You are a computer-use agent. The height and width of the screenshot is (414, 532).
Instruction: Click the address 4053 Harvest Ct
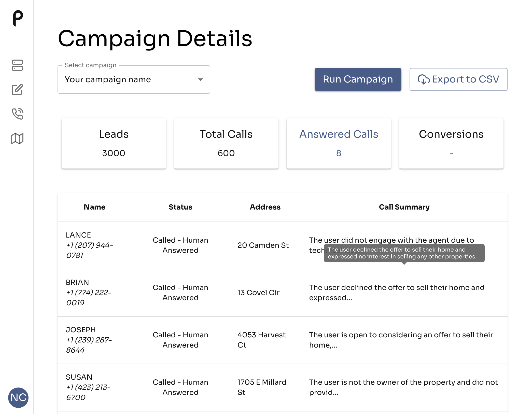[262, 340]
